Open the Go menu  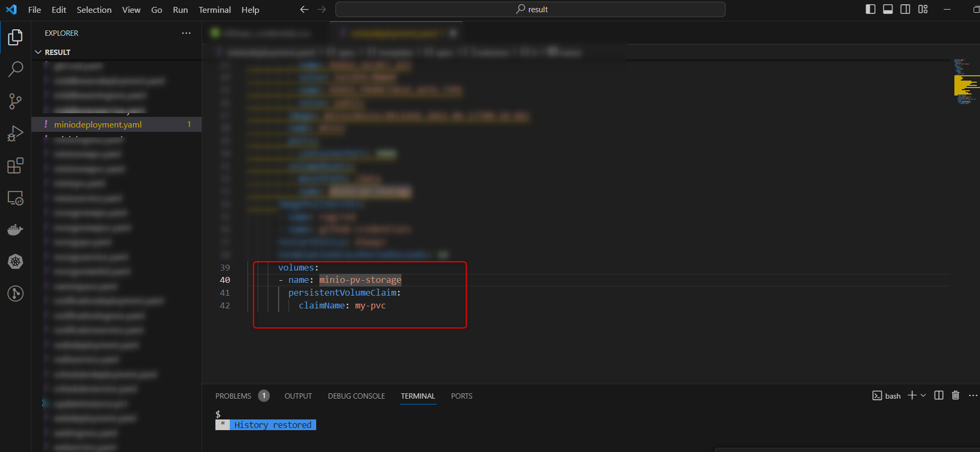tap(157, 10)
